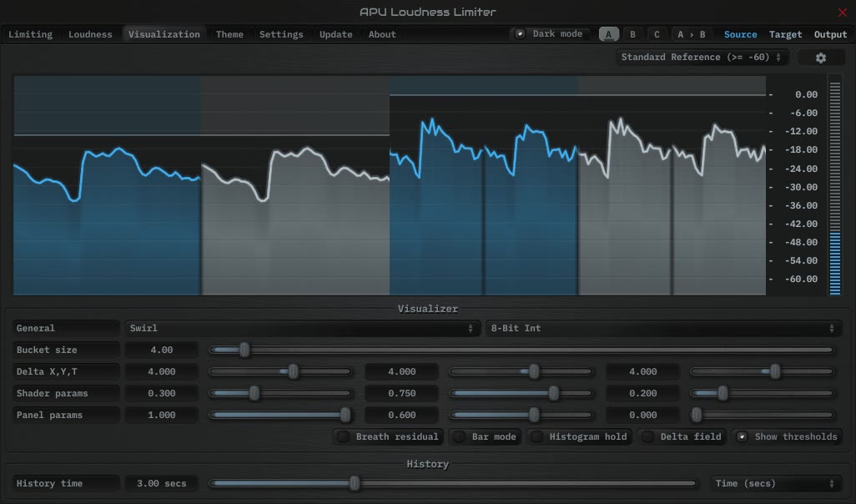856x504 pixels.
Task: Click the first Panel params slider at 1.000
Action: [345, 415]
